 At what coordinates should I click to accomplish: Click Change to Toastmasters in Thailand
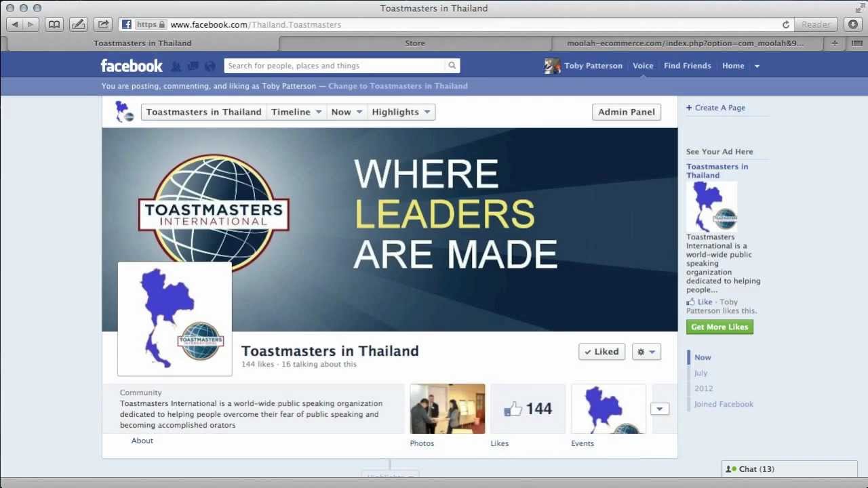point(398,86)
